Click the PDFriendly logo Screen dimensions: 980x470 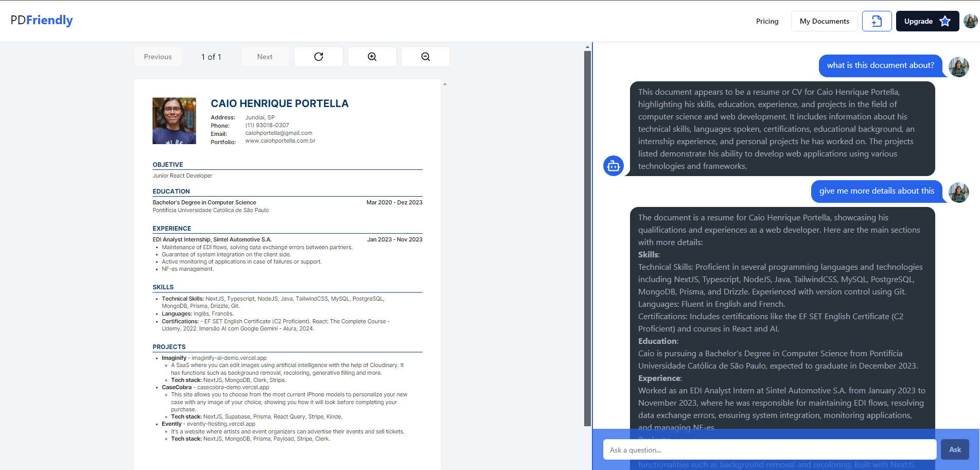(42, 20)
